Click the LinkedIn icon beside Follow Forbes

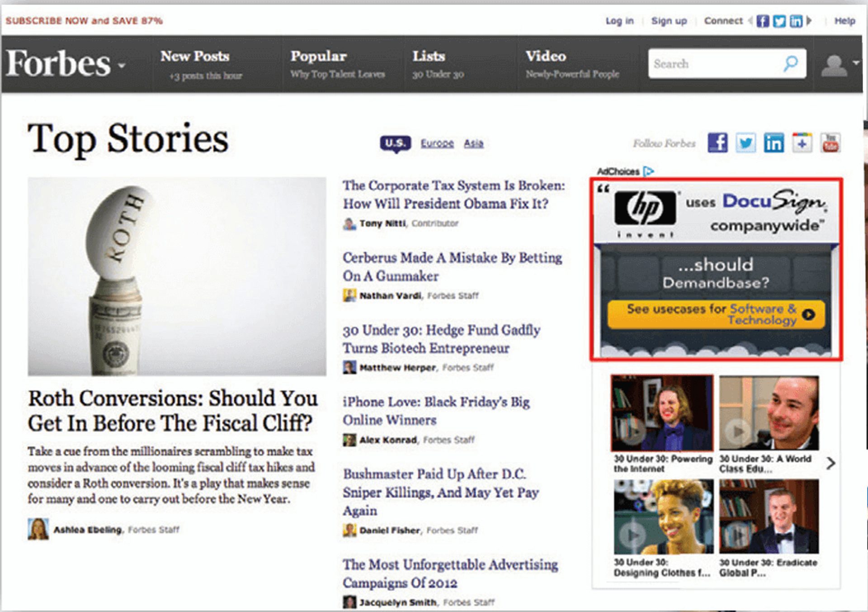(774, 143)
